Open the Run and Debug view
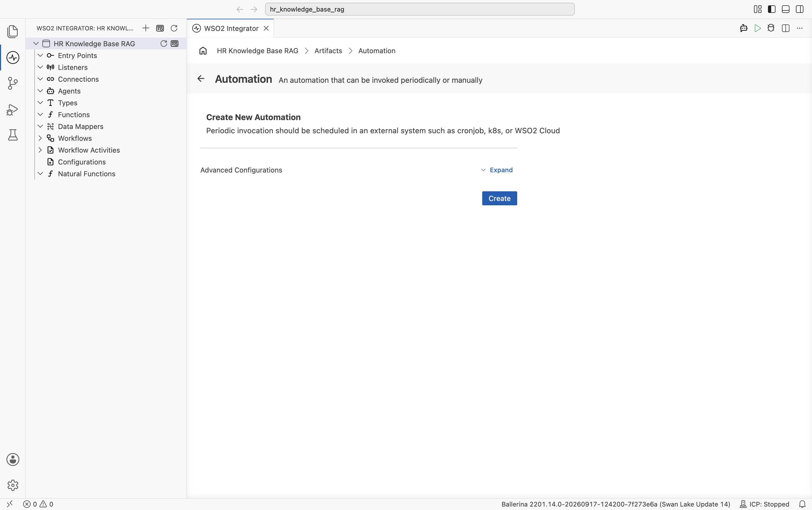Image resolution: width=812 pixels, height=510 pixels. coord(12,109)
